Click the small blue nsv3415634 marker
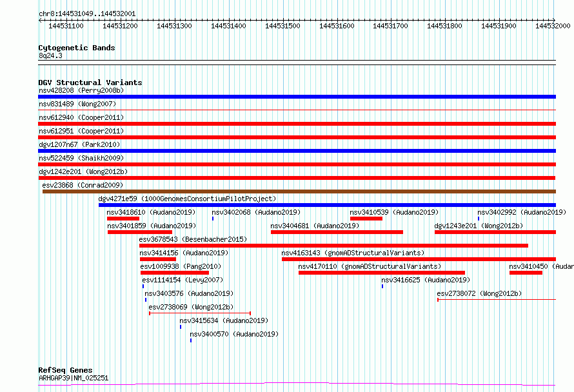The image size is (574, 392). [x=181, y=327]
